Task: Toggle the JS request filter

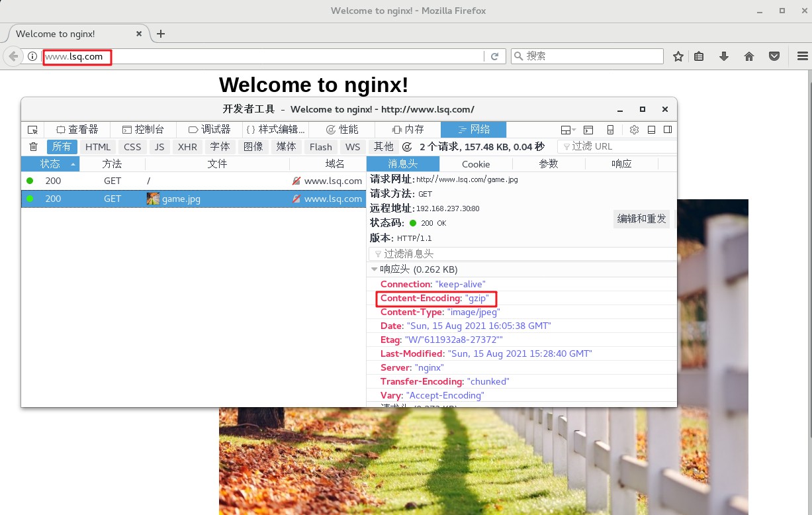Action: (x=159, y=147)
